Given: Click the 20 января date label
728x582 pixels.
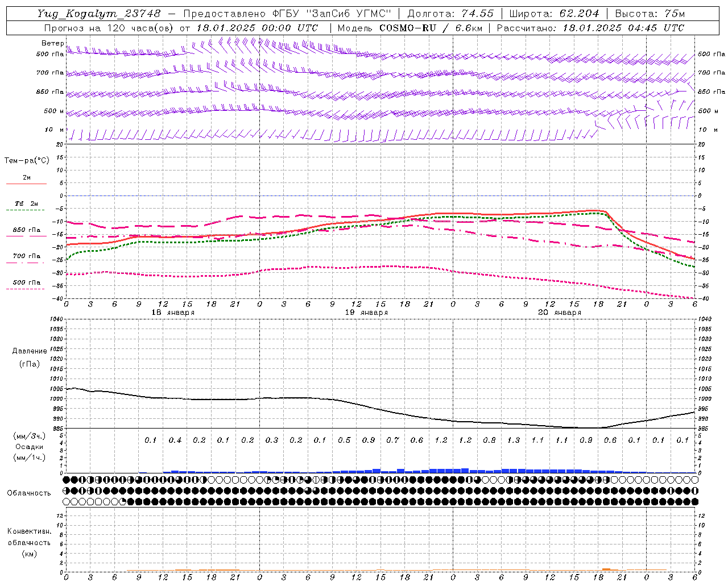Looking at the screenshot, I should (560, 313).
